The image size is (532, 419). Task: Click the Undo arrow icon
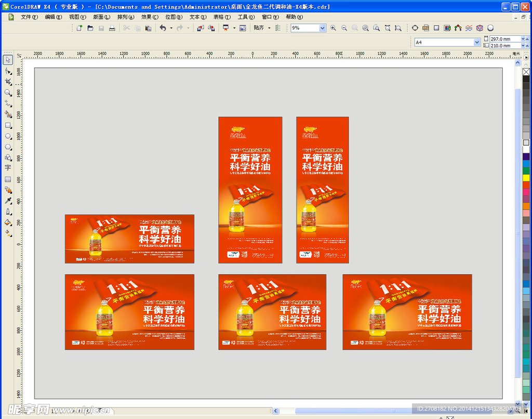pos(163,28)
